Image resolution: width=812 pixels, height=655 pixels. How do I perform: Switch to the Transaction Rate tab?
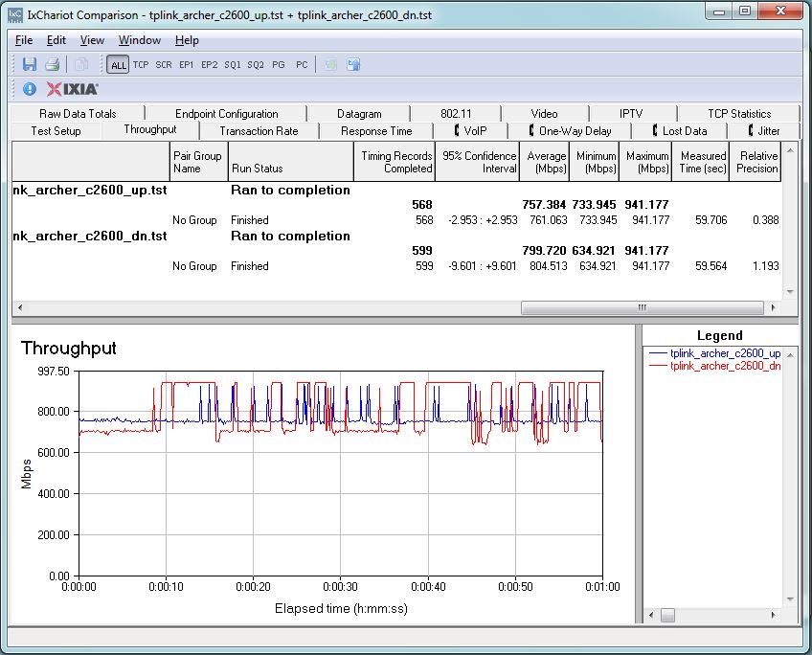(x=259, y=131)
